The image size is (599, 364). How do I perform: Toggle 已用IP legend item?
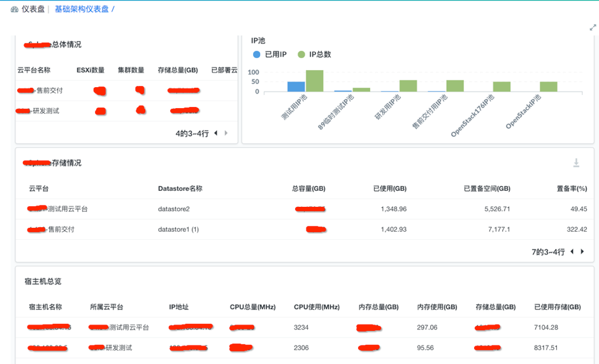pos(270,55)
